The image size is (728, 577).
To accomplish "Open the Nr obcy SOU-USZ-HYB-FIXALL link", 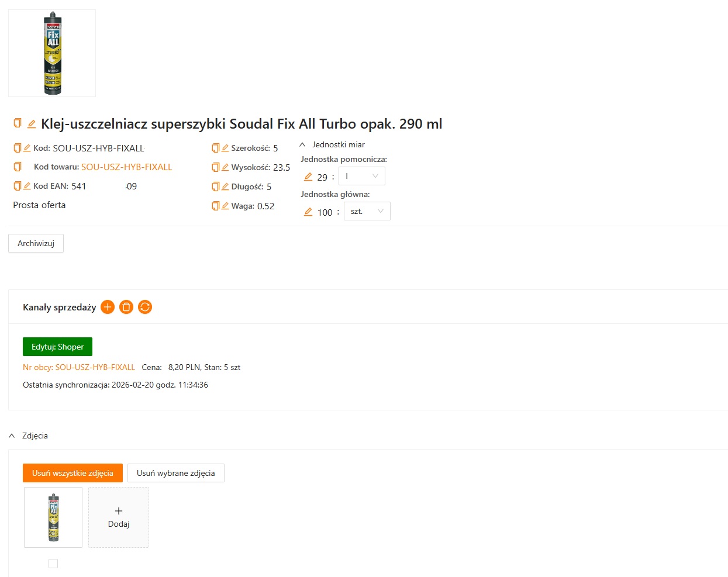I will point(79,367).
